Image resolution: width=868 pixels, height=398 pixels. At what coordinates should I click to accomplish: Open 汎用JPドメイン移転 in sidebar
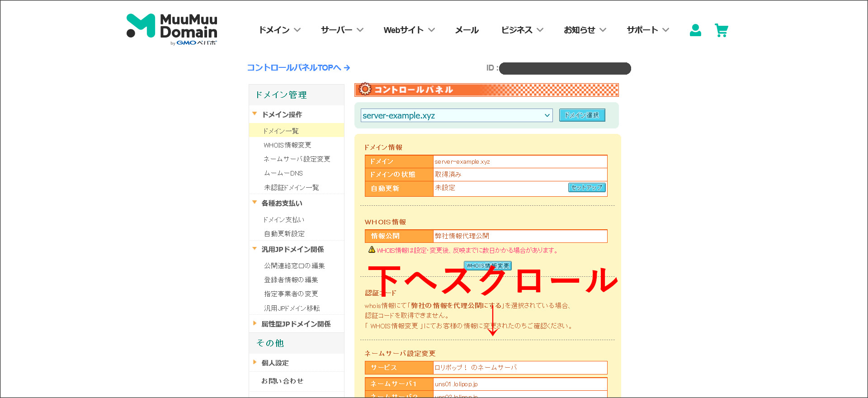[292, 308]
